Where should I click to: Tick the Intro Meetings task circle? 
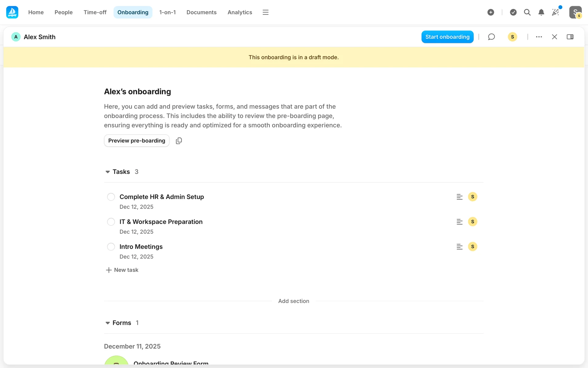[111, 247]
